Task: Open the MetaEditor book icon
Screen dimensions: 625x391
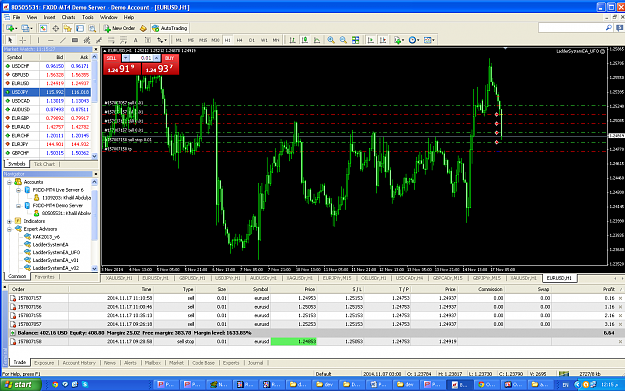Action: point(143,28)
